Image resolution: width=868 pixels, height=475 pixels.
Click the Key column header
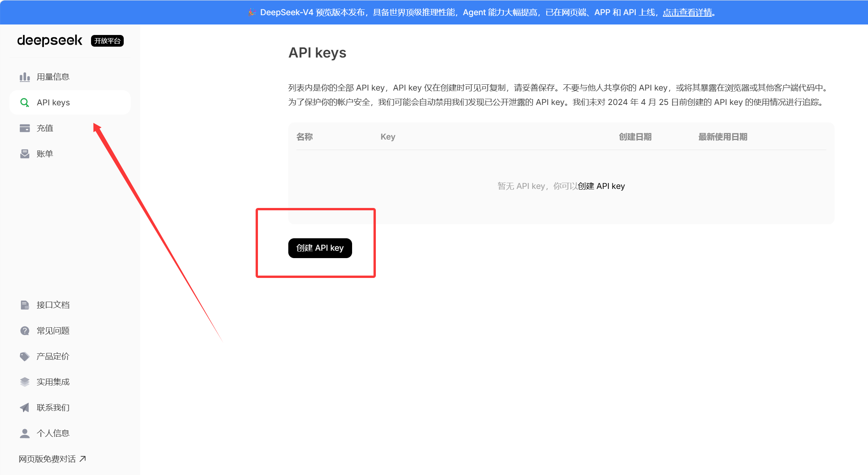click(x=388, y=137)
